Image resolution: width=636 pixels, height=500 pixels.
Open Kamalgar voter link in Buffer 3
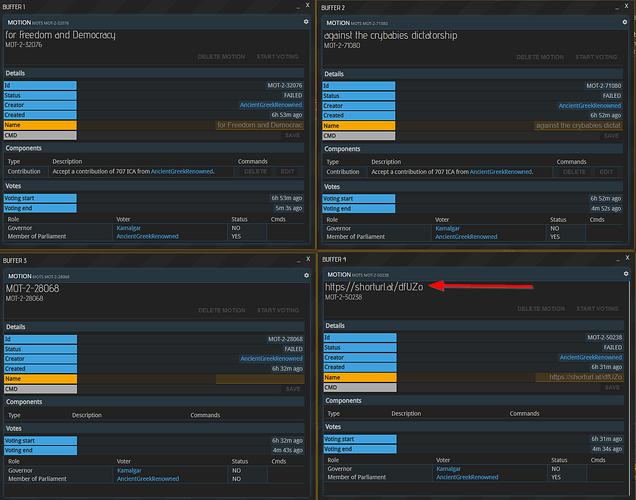click(x=129, y=470)
